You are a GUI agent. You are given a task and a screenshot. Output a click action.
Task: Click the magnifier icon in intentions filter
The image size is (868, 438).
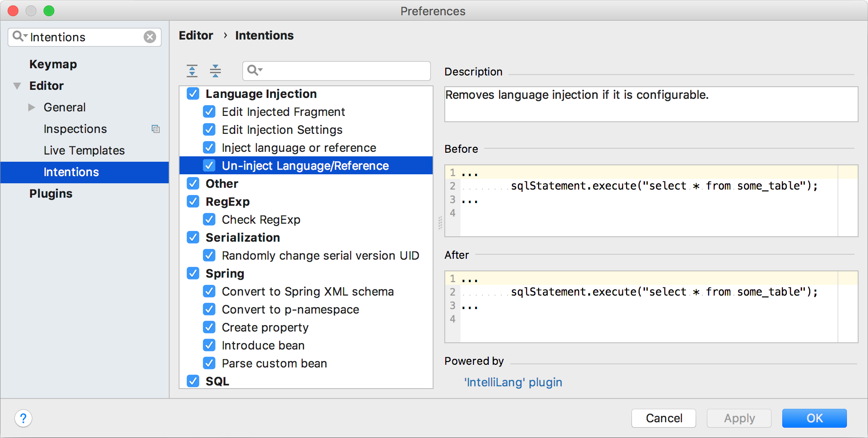(254, 71)
